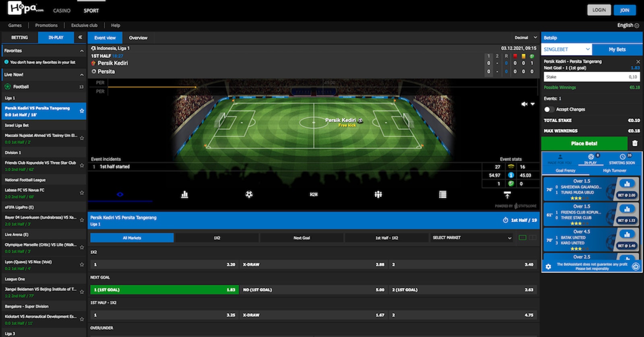Click the Stake input field

click(x=591, y=77)
